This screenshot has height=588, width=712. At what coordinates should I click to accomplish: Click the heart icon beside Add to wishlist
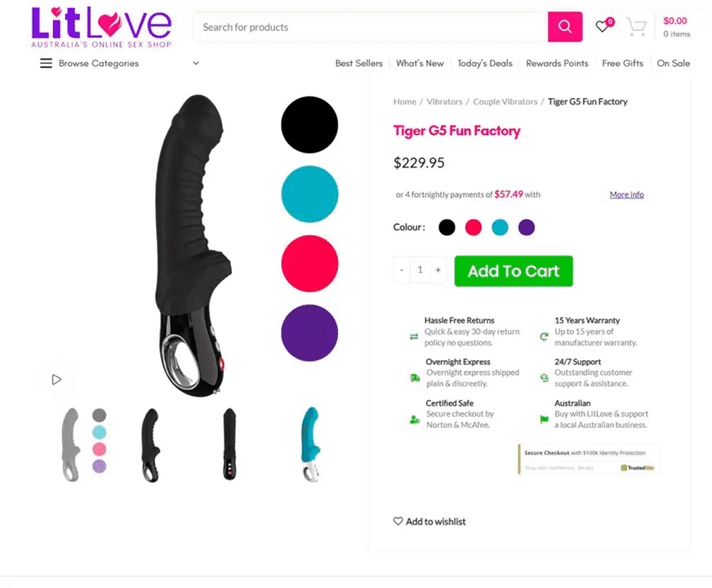point(398,521)
